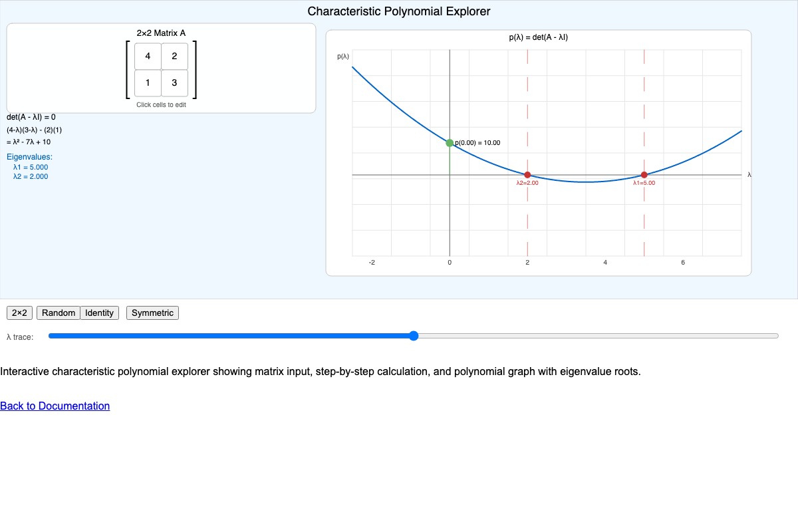
Task: Click the eigenvalue λ2 = 2.000 text
Action: [x=29, y=176]
